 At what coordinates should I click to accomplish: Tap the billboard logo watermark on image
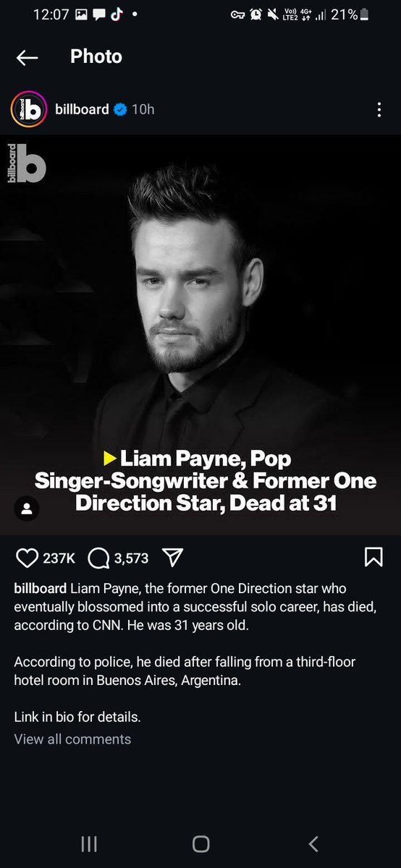(x=26, y=163)
